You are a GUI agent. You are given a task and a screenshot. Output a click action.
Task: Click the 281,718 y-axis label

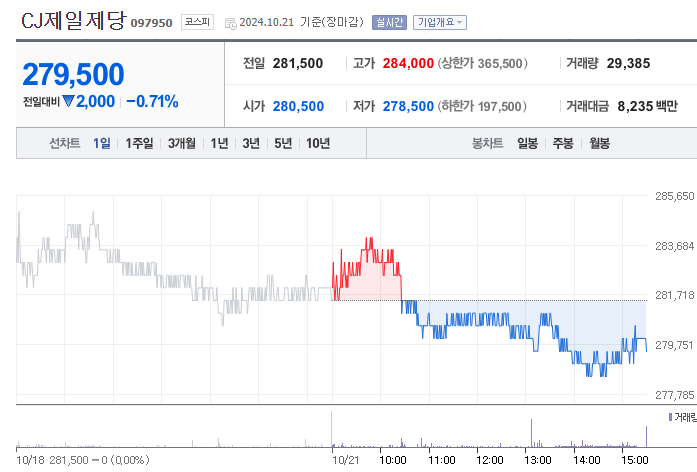674,295
